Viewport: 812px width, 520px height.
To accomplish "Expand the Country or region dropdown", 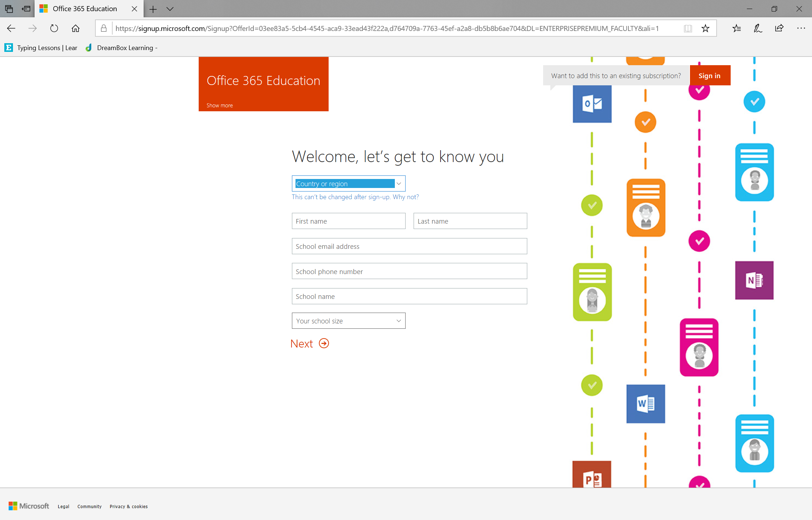I will pos(400,183).
